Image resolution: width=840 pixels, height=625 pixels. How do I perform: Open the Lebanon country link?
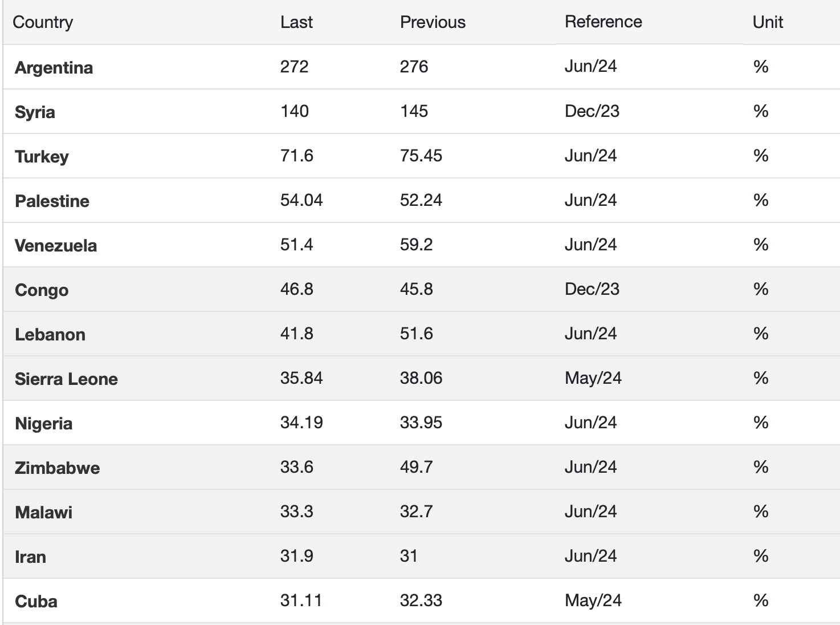[x=50, y=334]
